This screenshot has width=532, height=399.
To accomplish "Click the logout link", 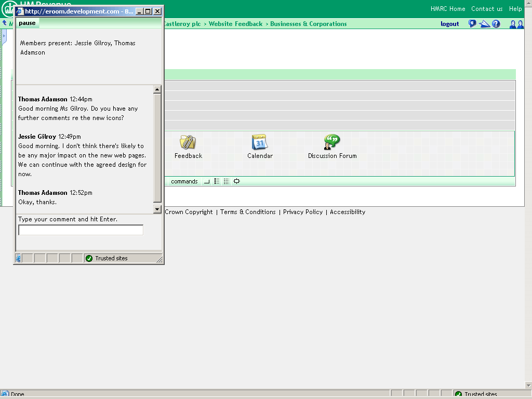I will (x=449, y=24).
